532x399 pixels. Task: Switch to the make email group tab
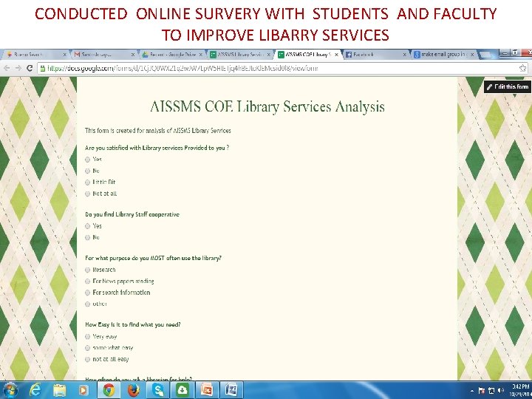pyautogui.click(x=443, y=54)
